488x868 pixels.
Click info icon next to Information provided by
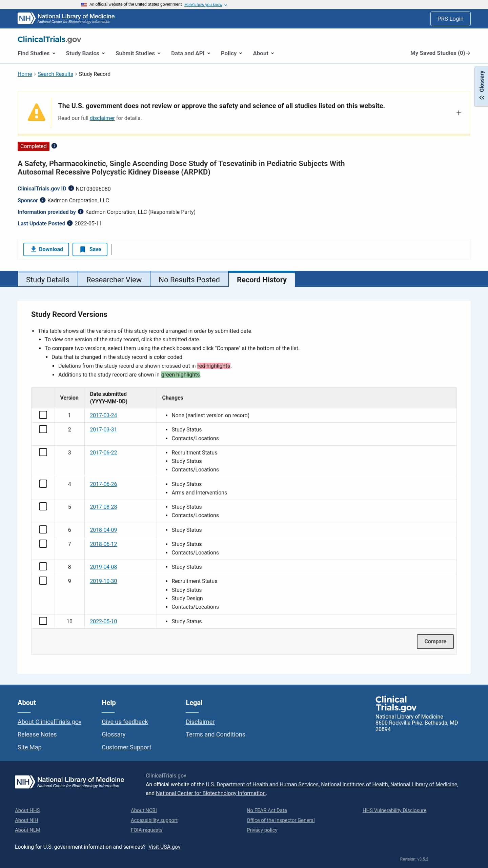pyautogui.click(x=80, y=211)
